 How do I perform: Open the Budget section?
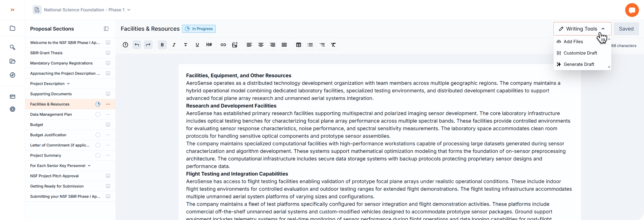tap(37, 125)
